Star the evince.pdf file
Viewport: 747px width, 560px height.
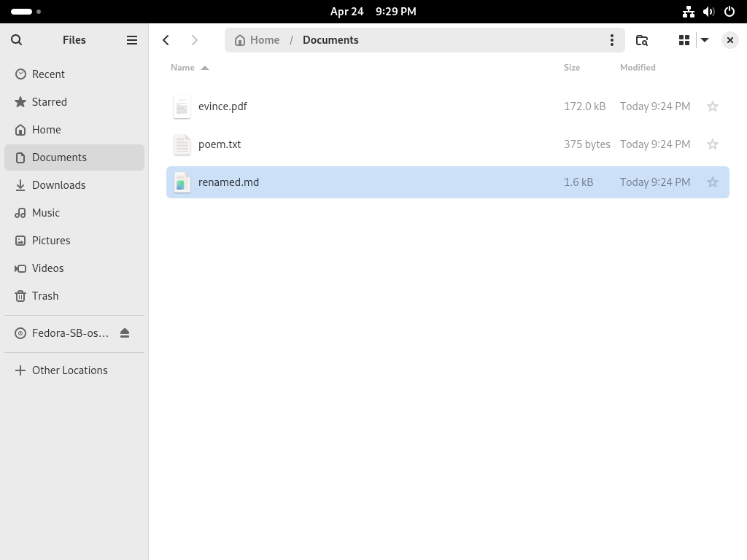coord(713,106)
